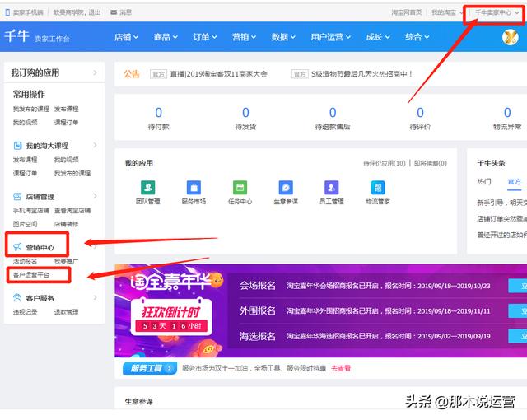Open the 生意参谋 app icon
The height and width of the screenshot is (420, 527).
(x=286, y=188)
